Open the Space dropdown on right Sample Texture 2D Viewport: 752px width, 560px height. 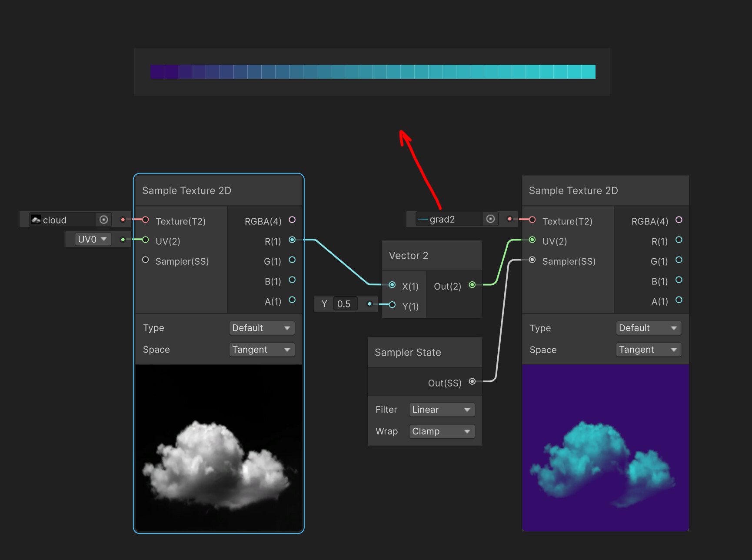tap(648, 349)
